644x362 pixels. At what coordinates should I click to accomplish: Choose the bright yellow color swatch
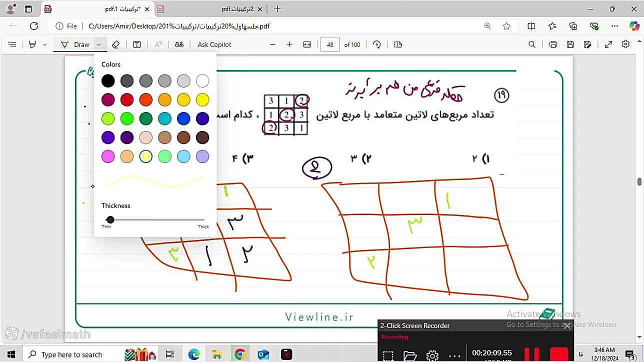point(202,99)
